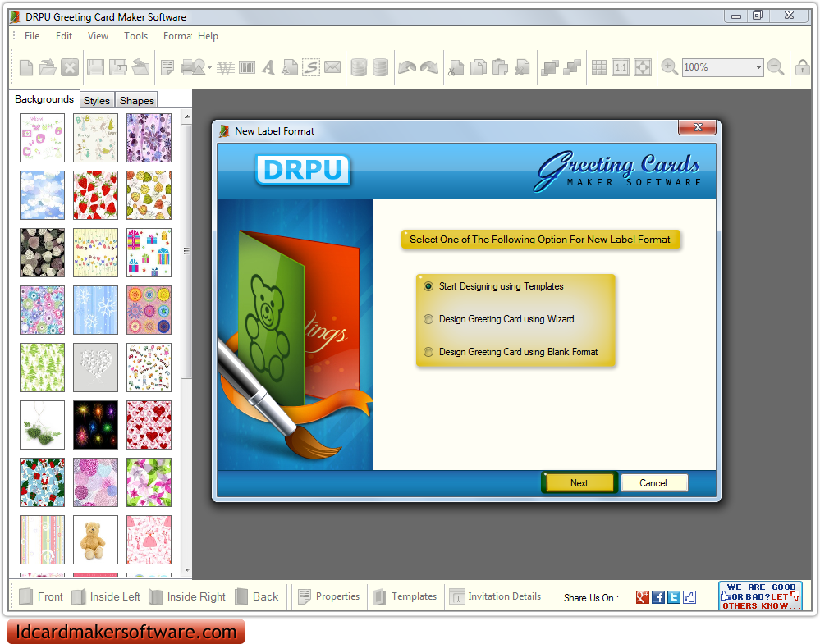Open Invitation Details
The image size is (820, 644).
[495, 596]
